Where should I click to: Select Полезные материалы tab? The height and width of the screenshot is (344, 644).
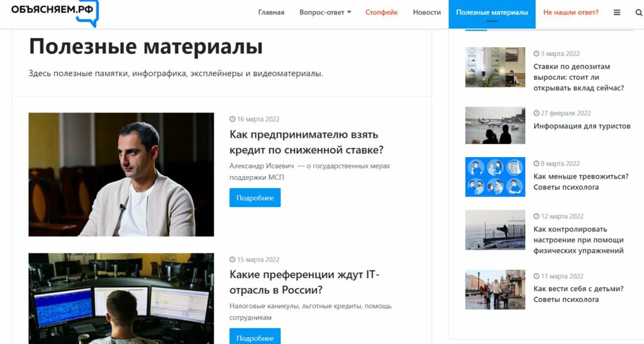coord(492,14)
